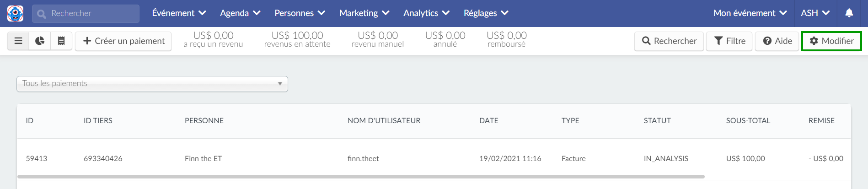Image resolution: width=868 pixels, height=189 pixels.
Task: Click the Modifier button
Action: [x=831, y=41]
